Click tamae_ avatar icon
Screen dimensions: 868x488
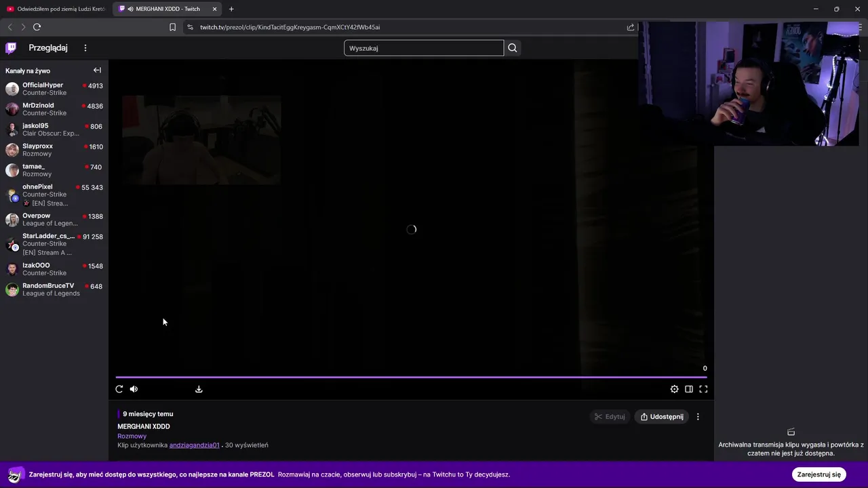(12, 170)
